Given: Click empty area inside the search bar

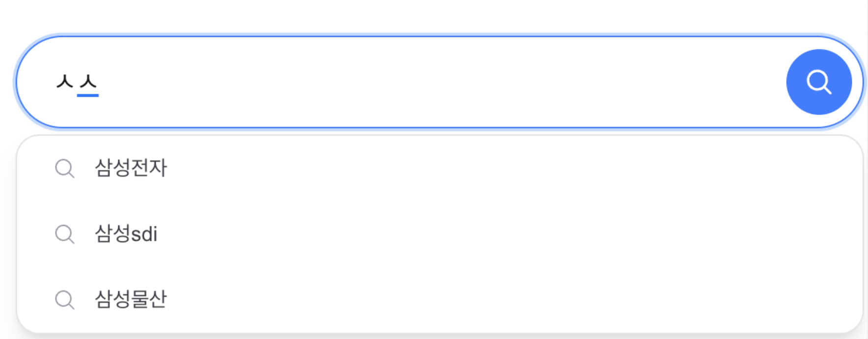Looking at the screenshot, I should pos(442,82).
